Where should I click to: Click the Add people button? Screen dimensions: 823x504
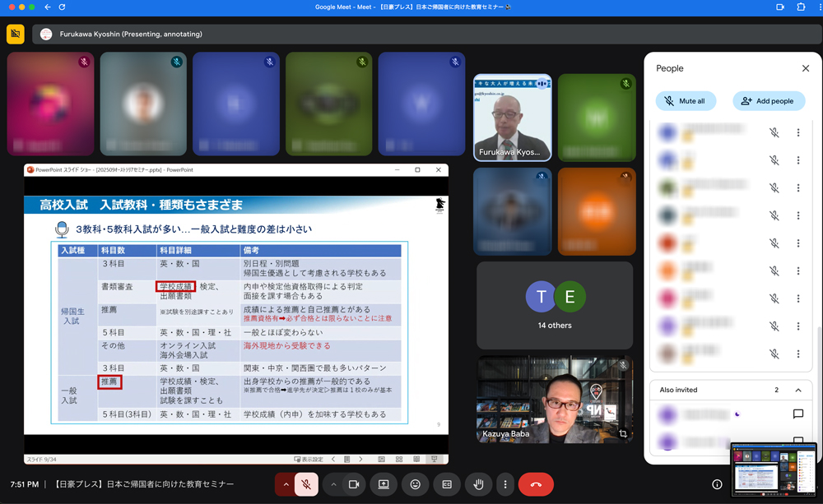[x=768, y=101]
